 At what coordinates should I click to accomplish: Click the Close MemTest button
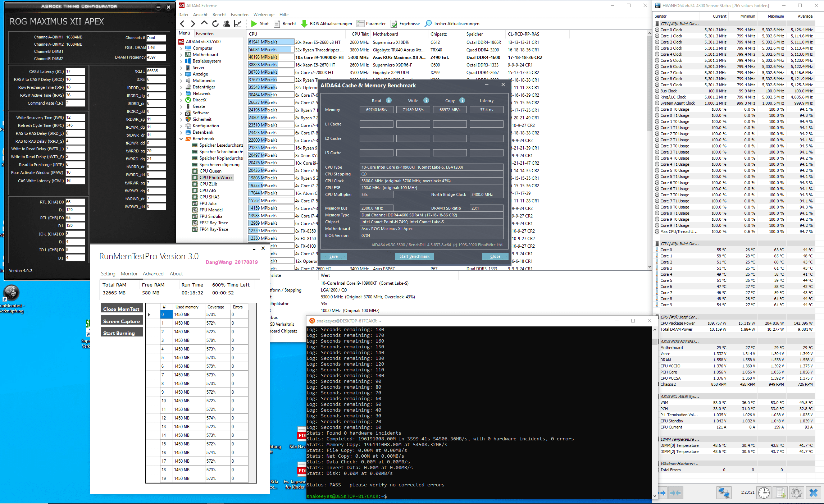pyautogui.click(x=121, y=309)
